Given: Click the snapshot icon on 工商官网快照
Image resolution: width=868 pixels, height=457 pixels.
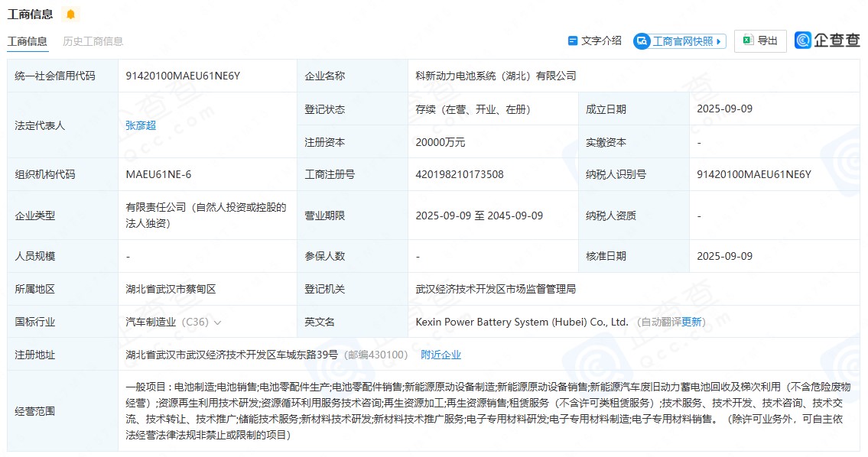Looking at the screenshot, I should [x=642, y=41].
